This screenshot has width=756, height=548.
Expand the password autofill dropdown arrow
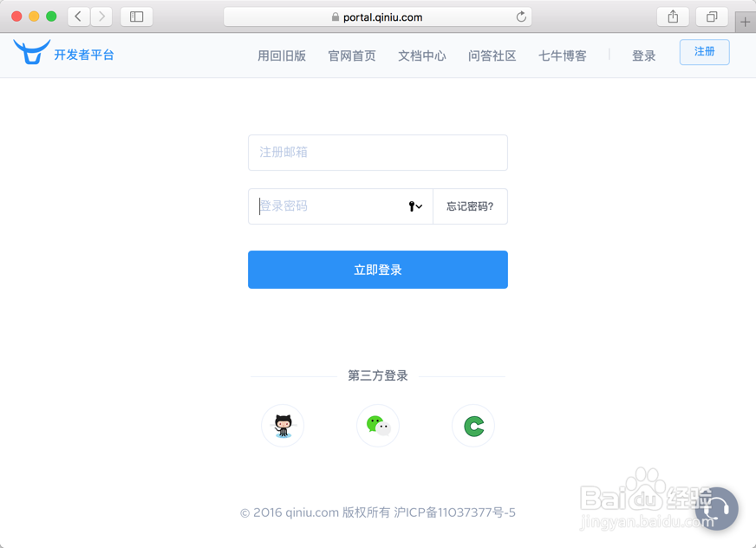pos(417,206)
